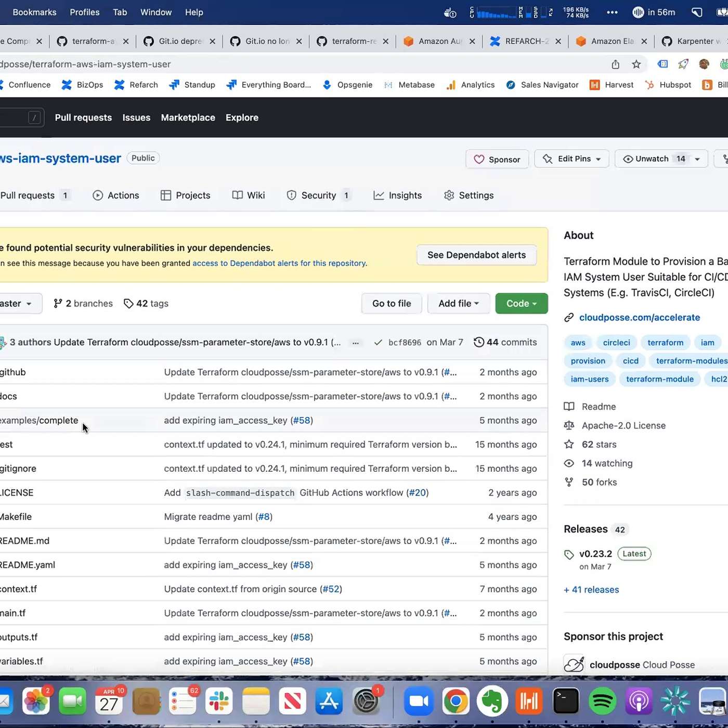Viewport: 728px width, 728px height.
Task: Select the terraform topic tag
Action: tap(665, 343)
